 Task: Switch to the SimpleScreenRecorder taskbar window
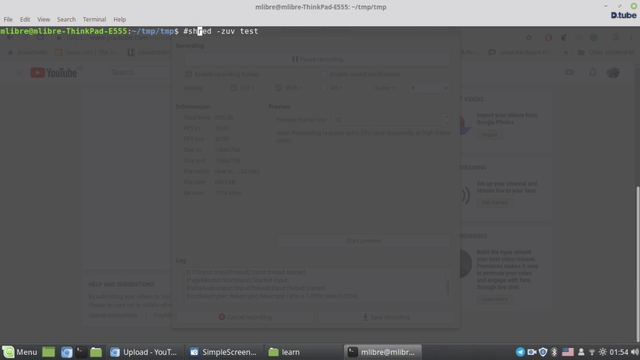coord(223,352)
